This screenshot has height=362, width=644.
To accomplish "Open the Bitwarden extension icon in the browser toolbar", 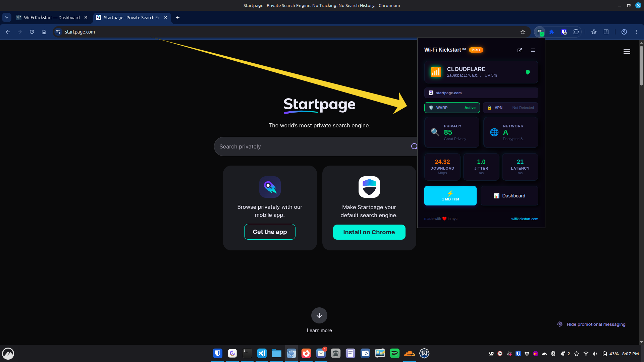I will point(564,32).
